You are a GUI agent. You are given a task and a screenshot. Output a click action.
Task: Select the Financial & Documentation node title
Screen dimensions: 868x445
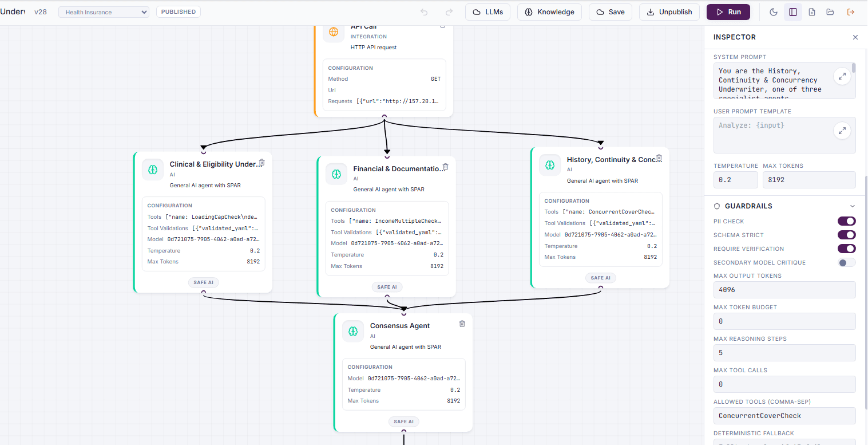click(399, 169)
